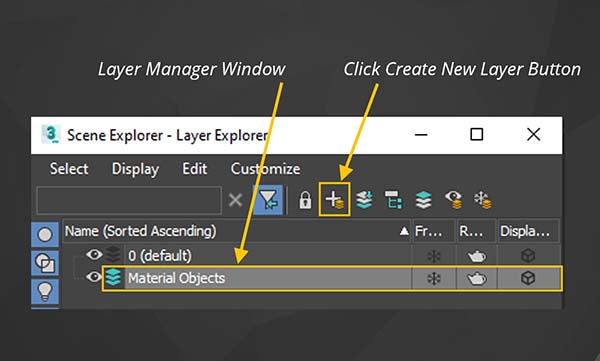Toggle the display shapes filter button

tap(45, 263)
